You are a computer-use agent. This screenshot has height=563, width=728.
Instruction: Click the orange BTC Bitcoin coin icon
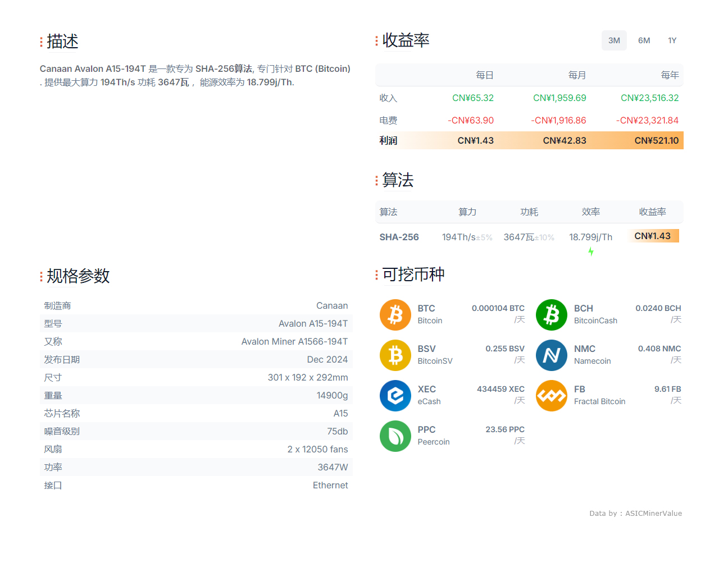[x=395, y=315]
